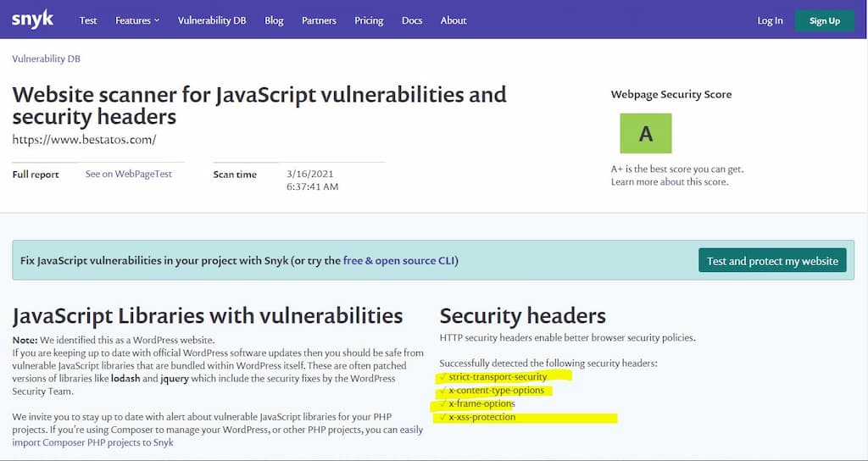Click the scanned URL https://www.bestatos.com/

tap(84, 140)
